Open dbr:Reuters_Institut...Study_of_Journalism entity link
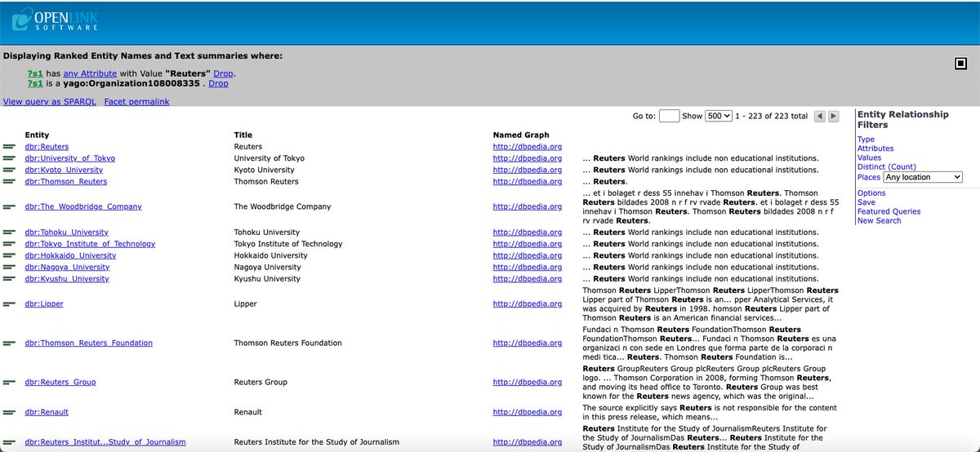Screen dimensions: 980x452 tap(105, 442)
